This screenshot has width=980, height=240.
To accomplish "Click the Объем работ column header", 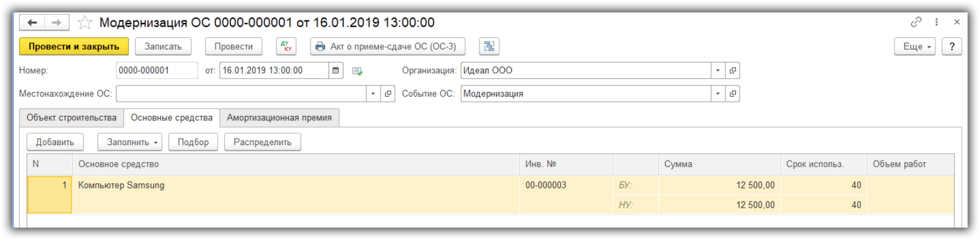I will pyautogui.click(x=910, y=164).
